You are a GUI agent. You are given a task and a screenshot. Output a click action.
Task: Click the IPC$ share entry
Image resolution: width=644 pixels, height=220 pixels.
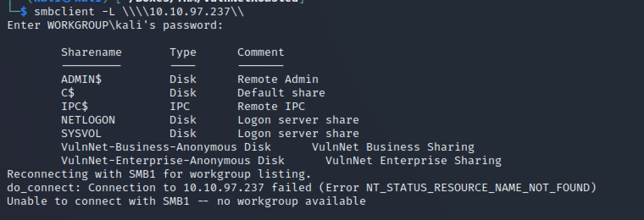(x=75, y=106)
